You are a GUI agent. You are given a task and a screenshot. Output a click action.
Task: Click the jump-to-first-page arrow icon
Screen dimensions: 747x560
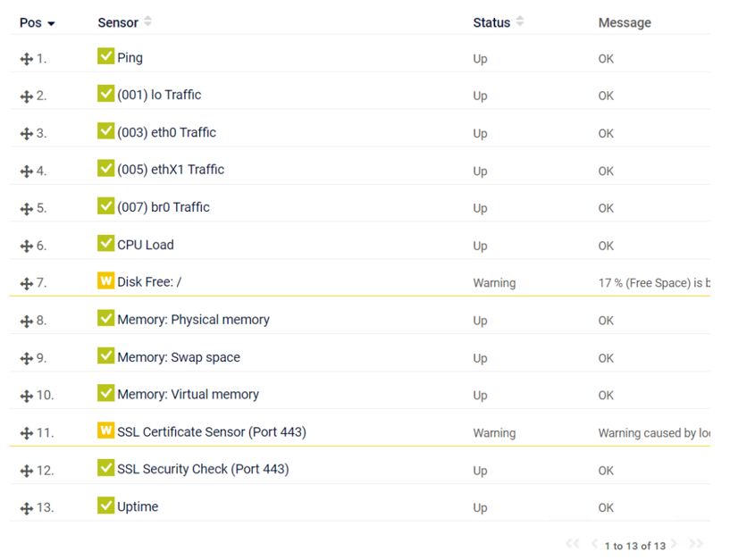[572, 544]
